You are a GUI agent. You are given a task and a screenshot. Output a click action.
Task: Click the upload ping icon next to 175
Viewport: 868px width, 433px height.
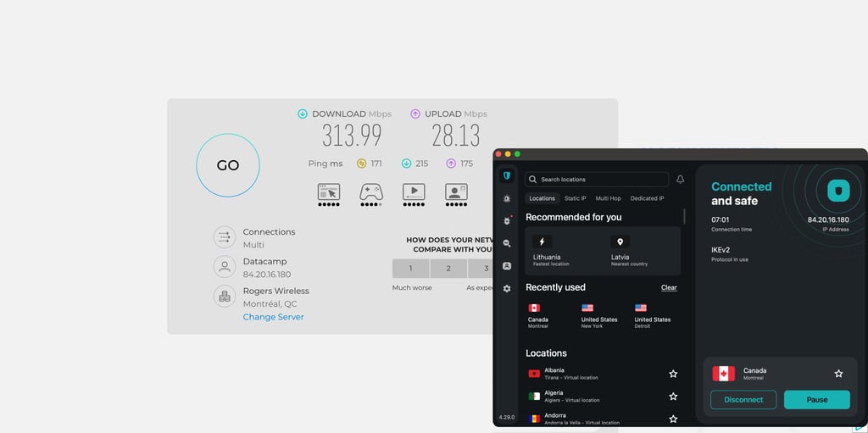pos(451,164)
